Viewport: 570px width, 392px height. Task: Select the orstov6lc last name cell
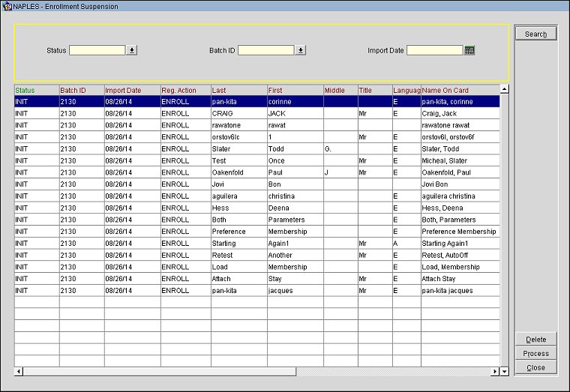239,137
